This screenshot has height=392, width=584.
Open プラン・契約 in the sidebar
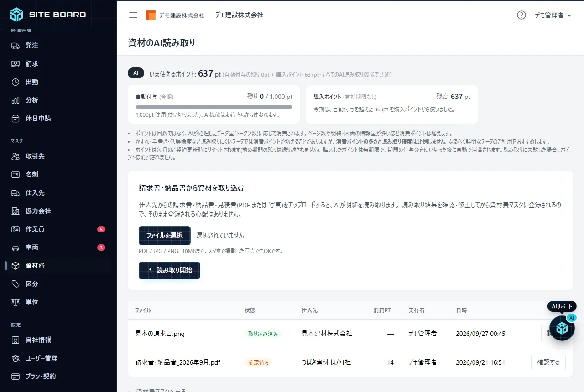click(x=58, y=377)
